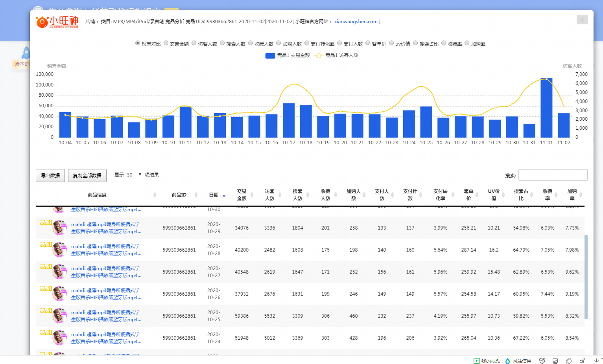Click the download arrow icon at bottom right
This screenshot has height=364, width=603.
596,361
